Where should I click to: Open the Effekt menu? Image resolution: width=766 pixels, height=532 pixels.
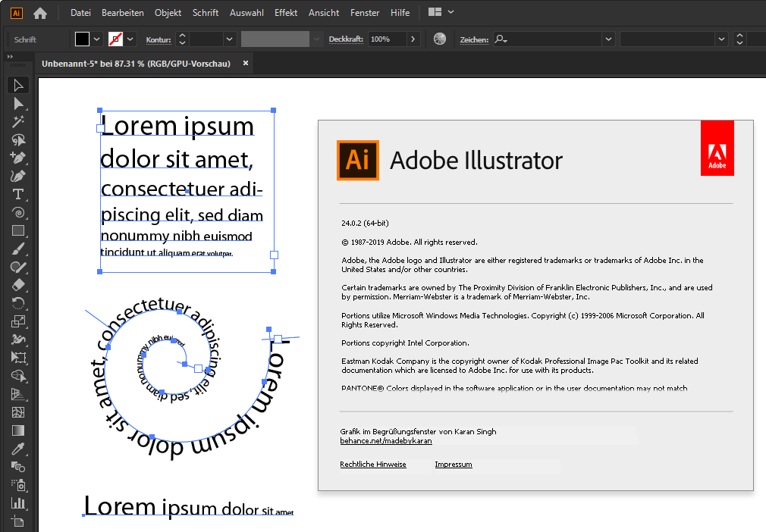pos(286,13)
